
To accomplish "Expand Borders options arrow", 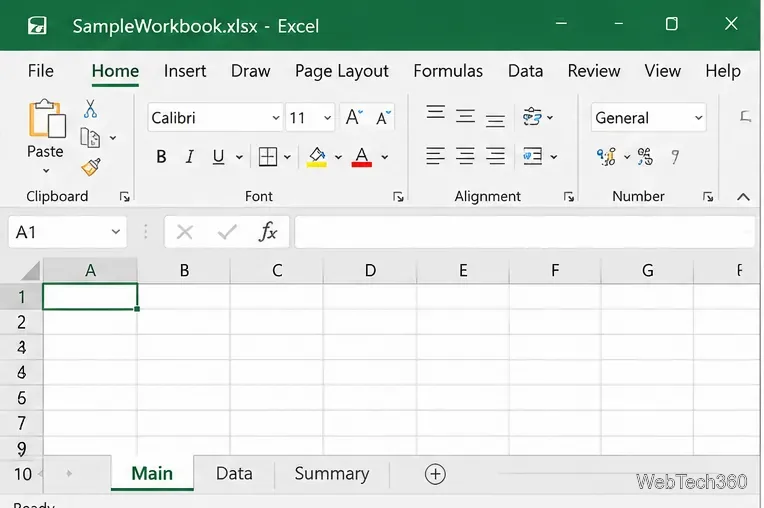I will pos(287,157).
